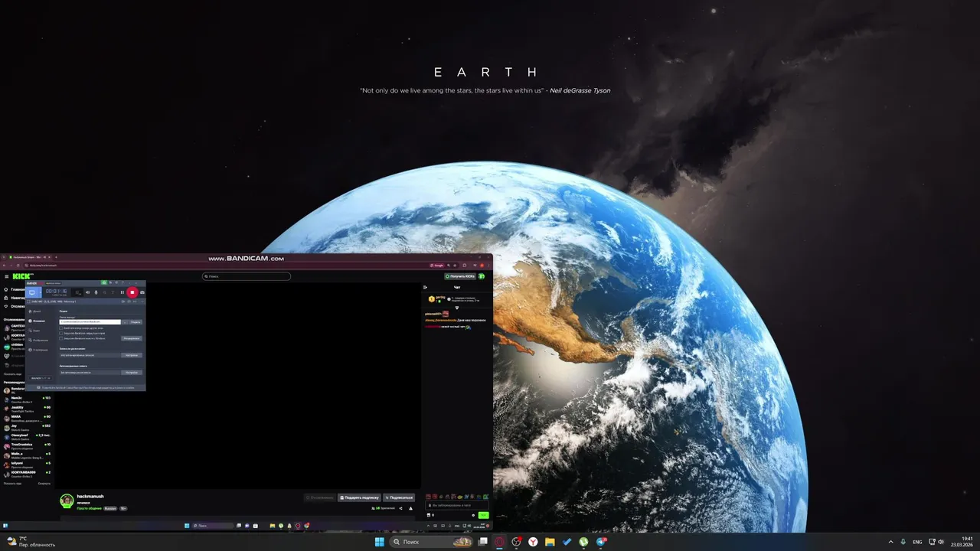Viewport: 980px width, 551px height.
Task: Click hackmanush streamer avatar
Action: coord(67,501)
